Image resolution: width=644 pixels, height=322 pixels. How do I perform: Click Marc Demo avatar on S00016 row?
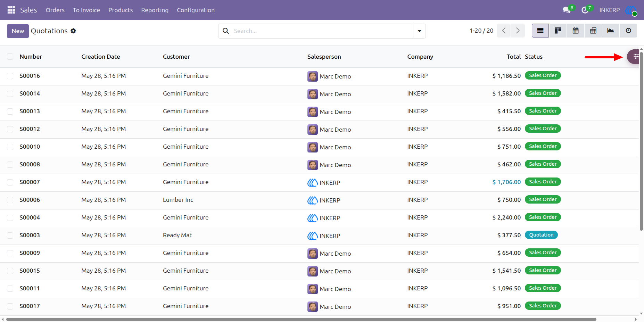313,76
